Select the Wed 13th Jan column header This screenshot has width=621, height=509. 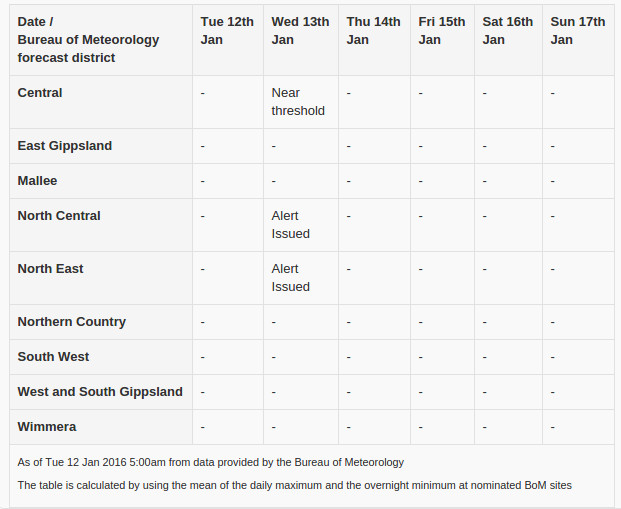[300, 31]
